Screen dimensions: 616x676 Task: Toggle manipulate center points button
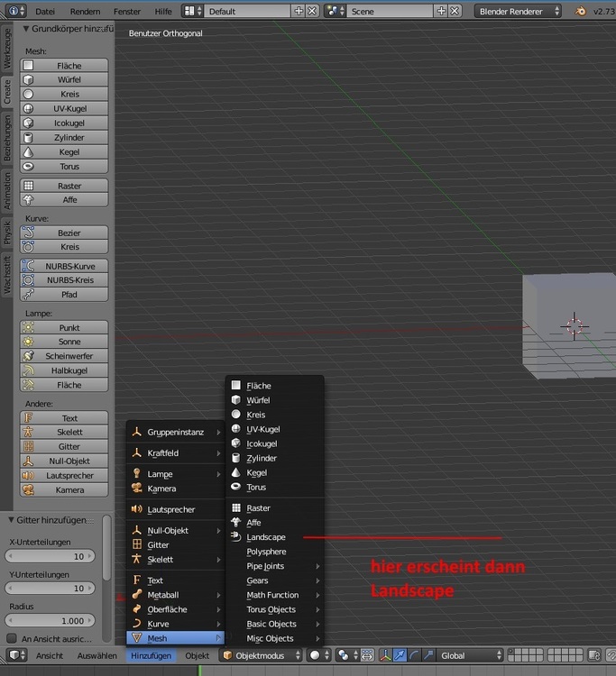click(x=367, y=656)
